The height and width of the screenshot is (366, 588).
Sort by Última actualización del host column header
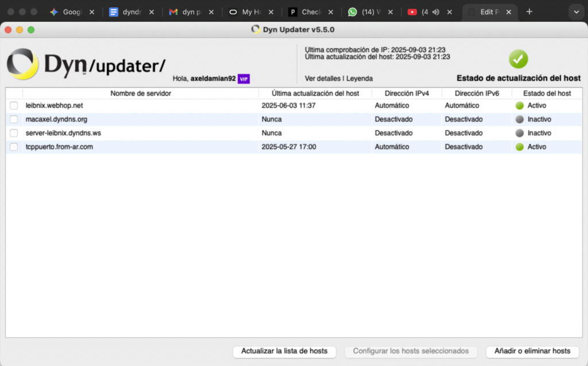coord(315,94)
